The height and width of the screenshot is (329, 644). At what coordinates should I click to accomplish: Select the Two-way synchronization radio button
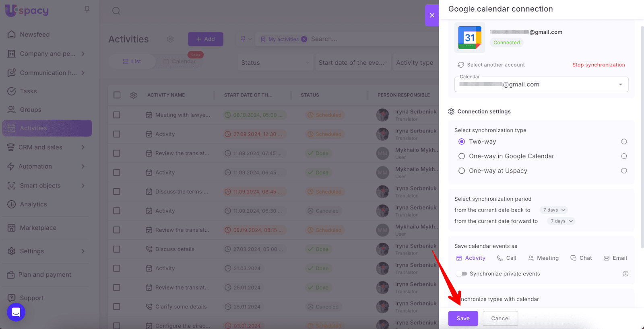click(x=462, y=142)
